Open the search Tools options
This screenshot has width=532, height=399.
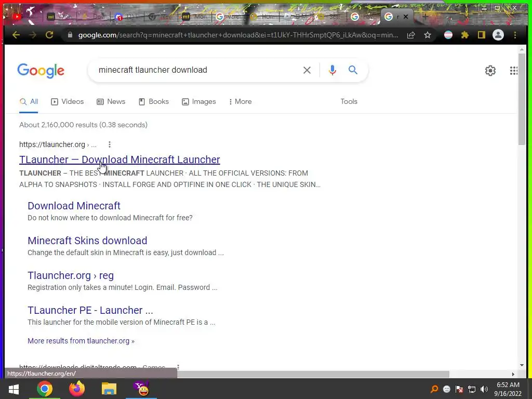(349, 101)
